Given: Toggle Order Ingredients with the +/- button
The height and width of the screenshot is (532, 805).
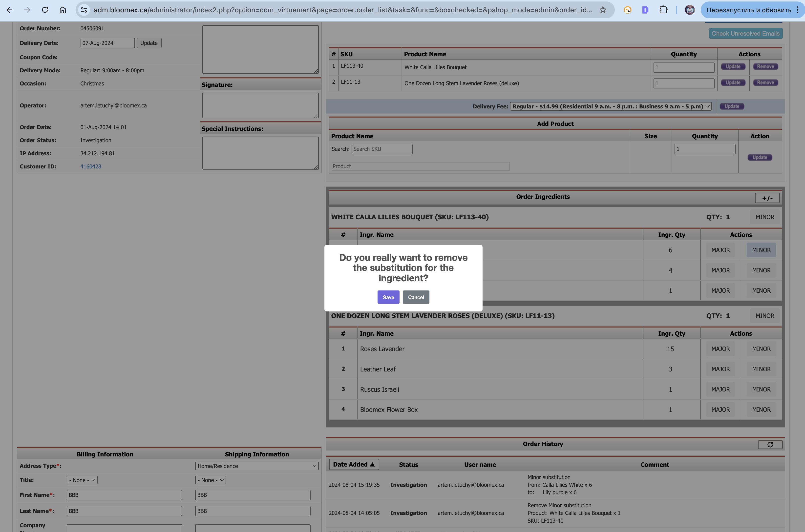Looking at the screenshot, I should point(767,198).
